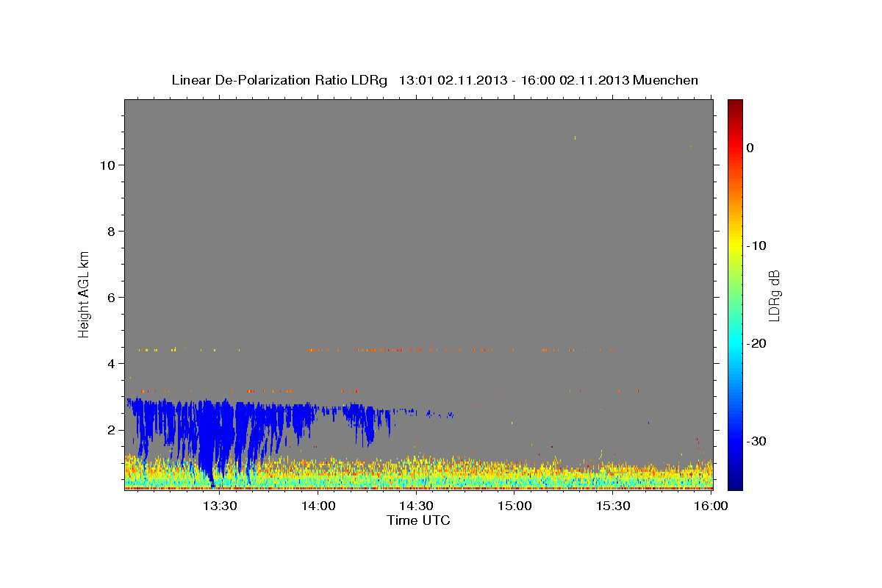Click the colorbar value '-30'
The image size is (882, 588).
tap(757, 441)
